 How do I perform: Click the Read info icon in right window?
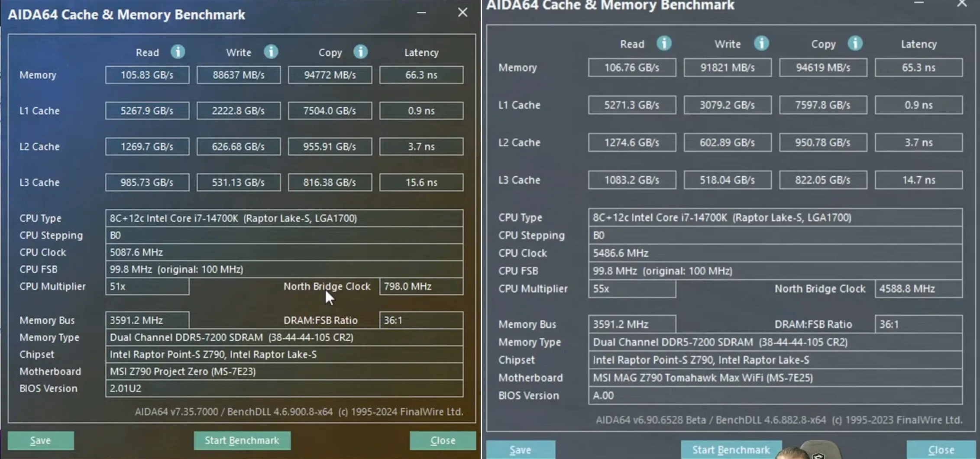[664, 43]
